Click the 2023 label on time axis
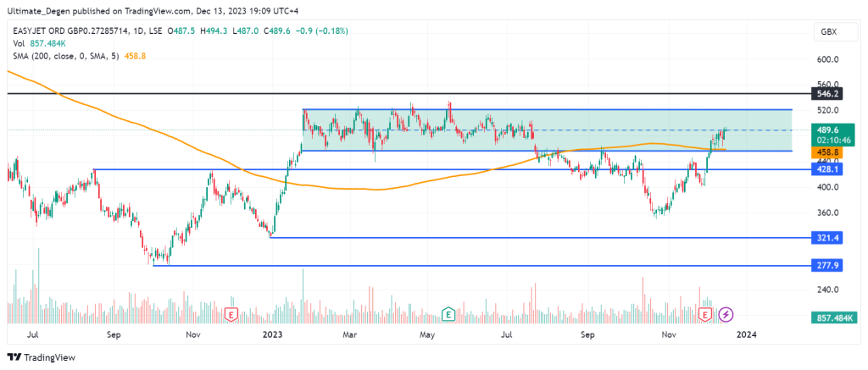This screenshot has width=868, height=370. point(273,334)
